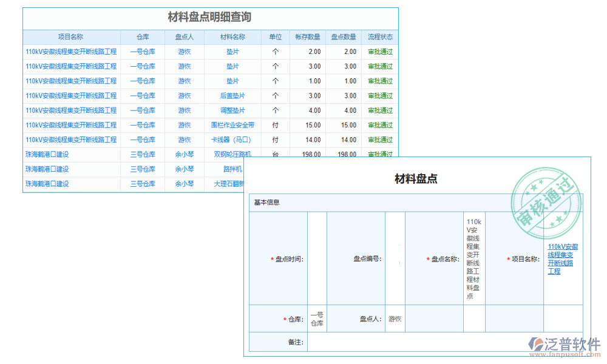Screen dimensions: 607x364
Task: Select the 珠海鹤港口建设 project row link
Action: pos(47,154)
